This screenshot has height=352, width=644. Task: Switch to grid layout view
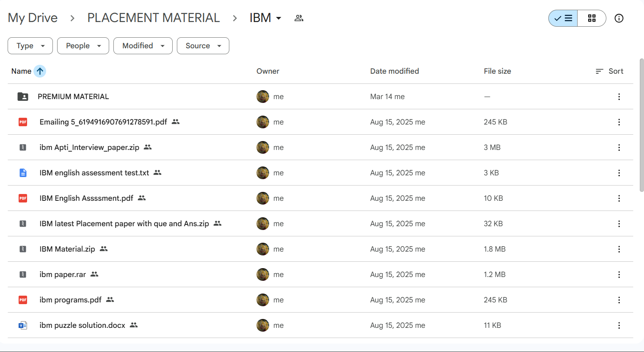(x=592, y=18)
